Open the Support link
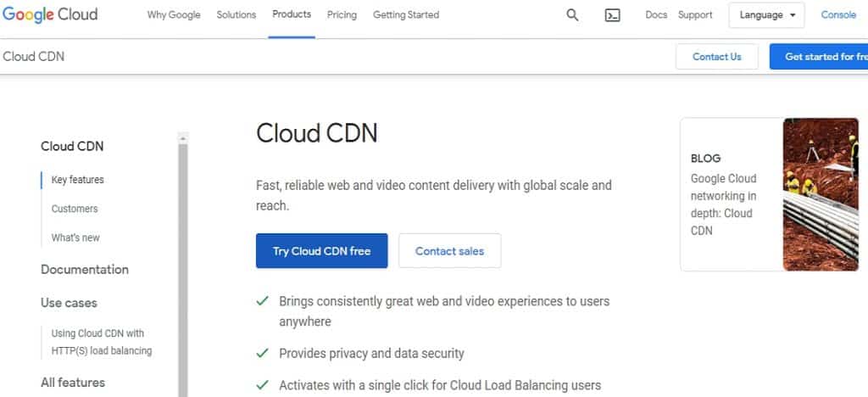This screenshot has width=868, height=397. point(695,15)
